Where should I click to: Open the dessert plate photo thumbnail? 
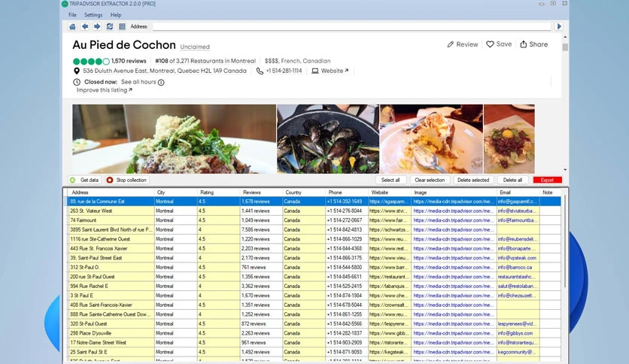[x=432, y=139]
